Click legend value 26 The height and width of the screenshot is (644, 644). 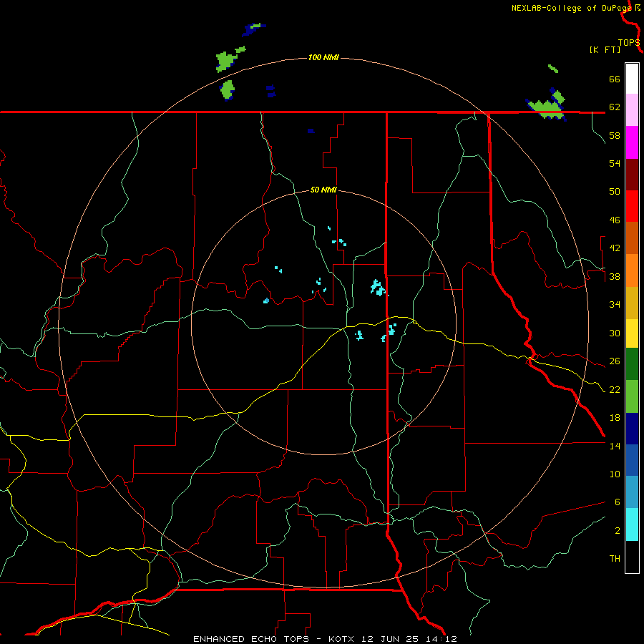coord(615,361)
